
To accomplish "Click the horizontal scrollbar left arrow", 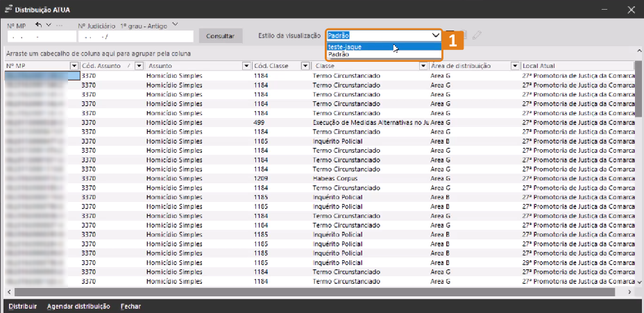I will pos(9,291).
